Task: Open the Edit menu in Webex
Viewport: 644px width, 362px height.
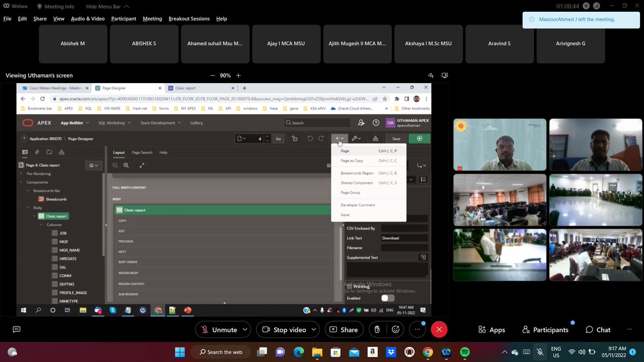Action: 23,18
